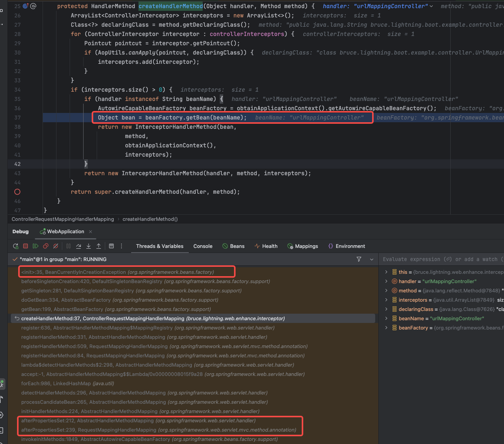Click the Step Into icon
The image size is (504, 444).
tap(89, 246)
